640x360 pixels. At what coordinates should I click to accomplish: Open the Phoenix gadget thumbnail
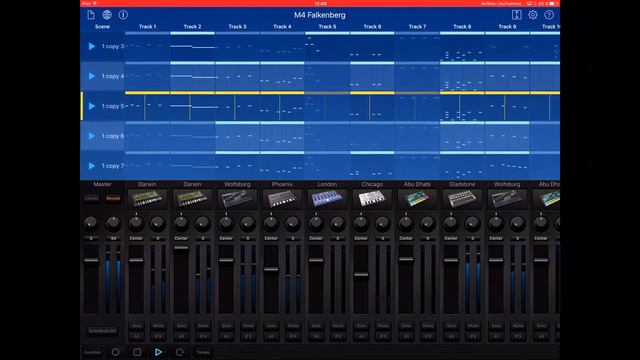coord(282,199)
